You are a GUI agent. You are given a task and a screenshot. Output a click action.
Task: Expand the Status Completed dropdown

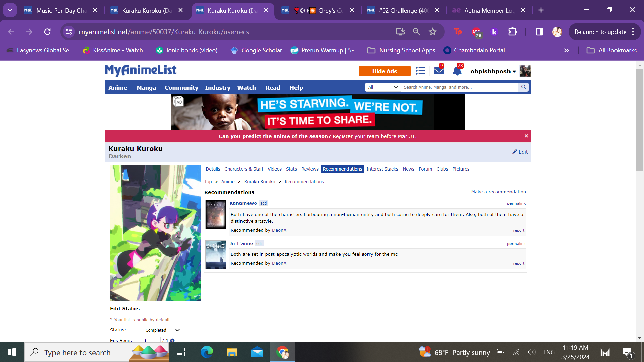(162, 330)
